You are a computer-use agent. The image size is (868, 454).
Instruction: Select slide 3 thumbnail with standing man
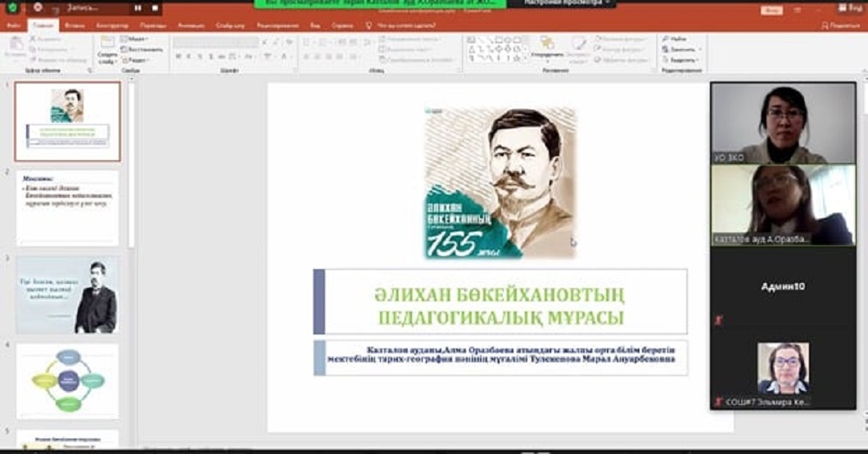point(67,294)
